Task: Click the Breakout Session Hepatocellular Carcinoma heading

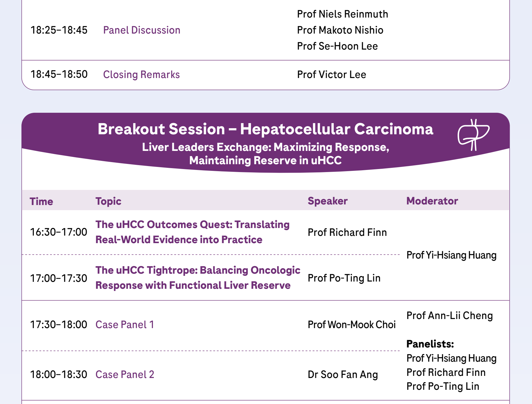Action: 265,129
